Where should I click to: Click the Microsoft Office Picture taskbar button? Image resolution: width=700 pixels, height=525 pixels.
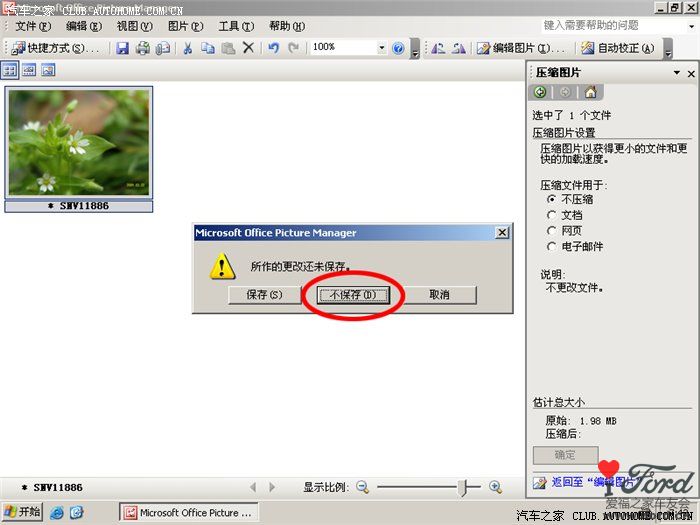(x=189, y=512)
